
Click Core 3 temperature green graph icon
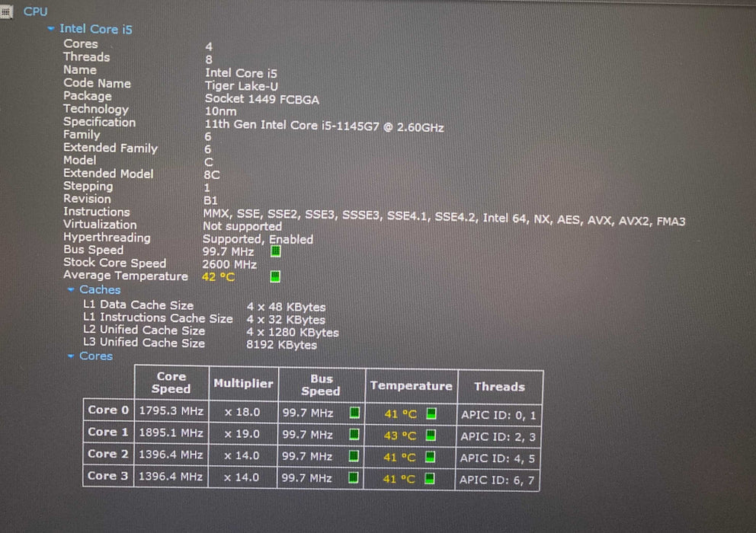(x=429, y=478)
